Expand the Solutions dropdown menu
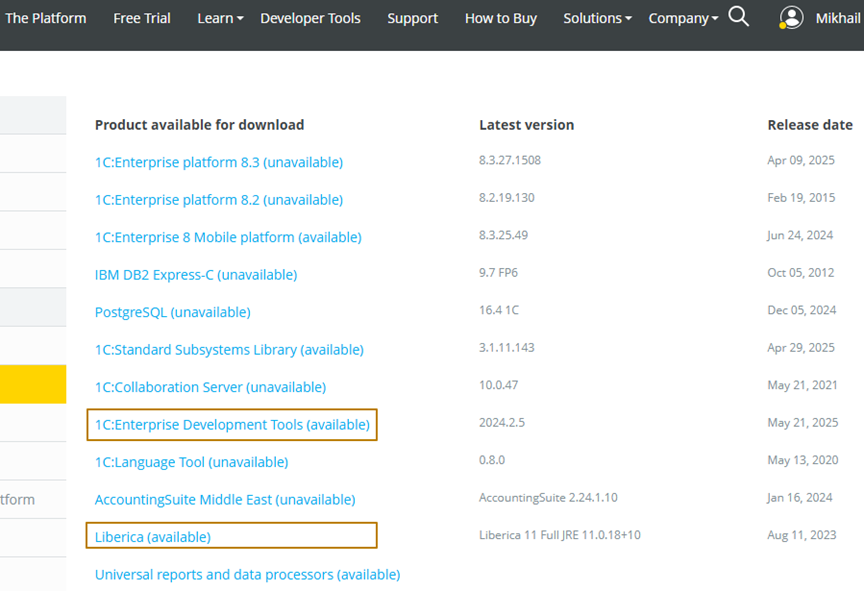The image size is (864, 591). tap(597, 18)
